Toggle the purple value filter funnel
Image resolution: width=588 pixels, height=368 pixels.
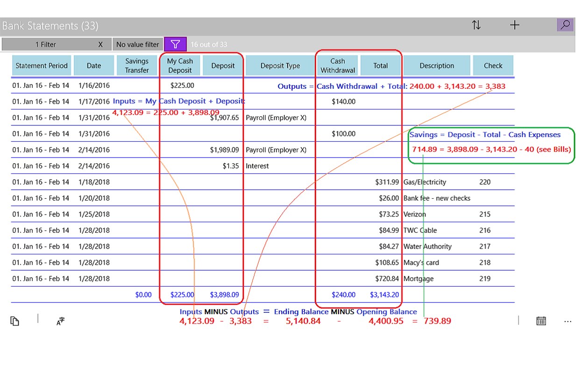coord(175,44)
